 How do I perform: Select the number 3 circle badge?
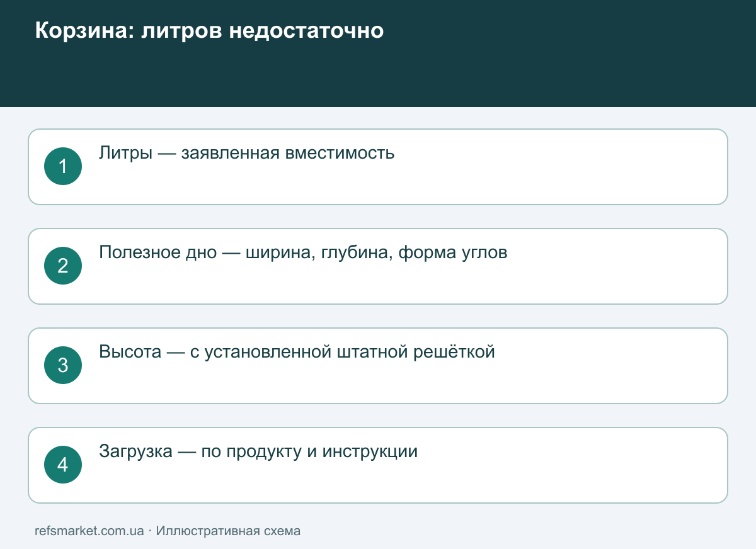[63, 365]
